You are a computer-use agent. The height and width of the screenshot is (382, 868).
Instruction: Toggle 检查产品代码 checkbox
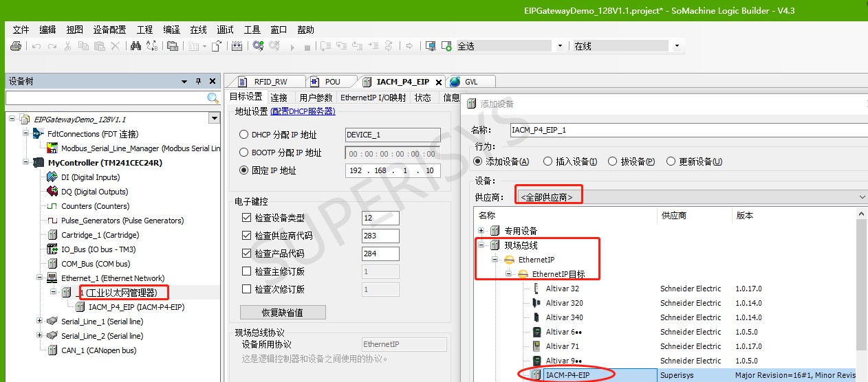247,254
